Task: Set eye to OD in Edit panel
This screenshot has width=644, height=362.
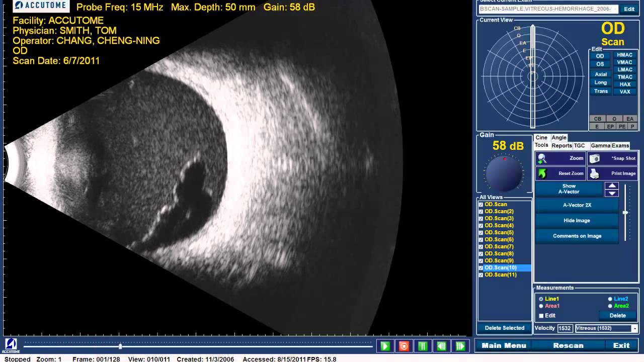Action: (x=600, y=56)
